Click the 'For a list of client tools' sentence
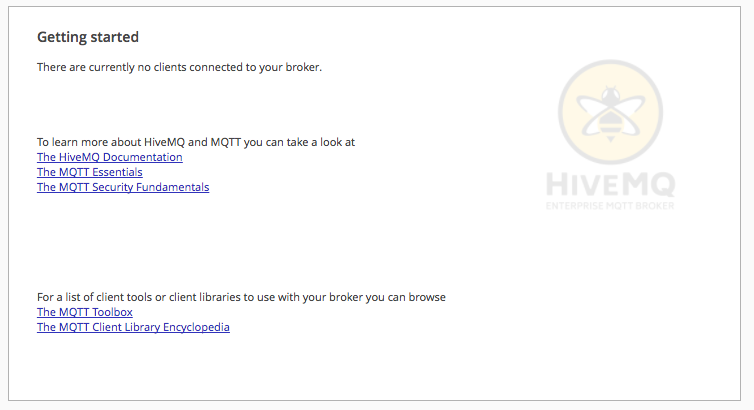 (241, 297)
